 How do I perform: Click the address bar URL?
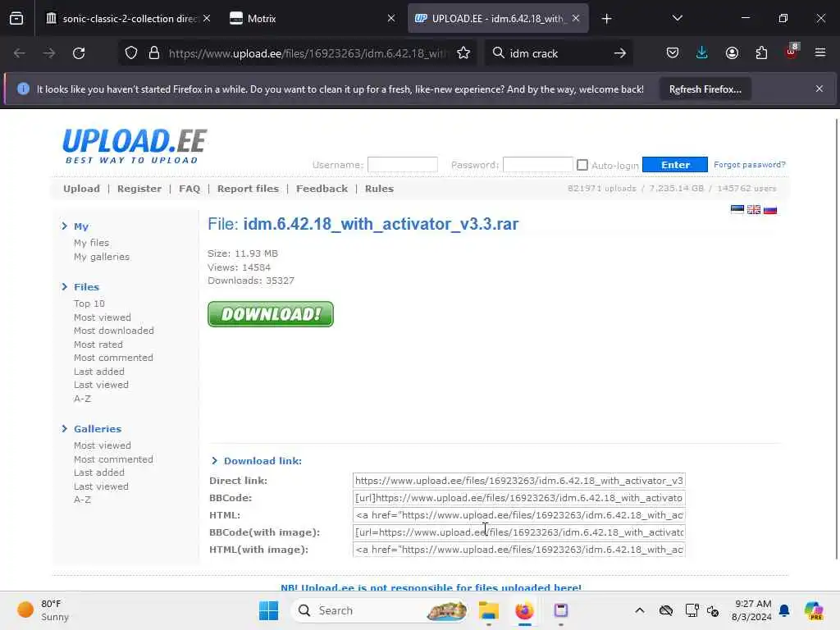[x=308, y=53]
